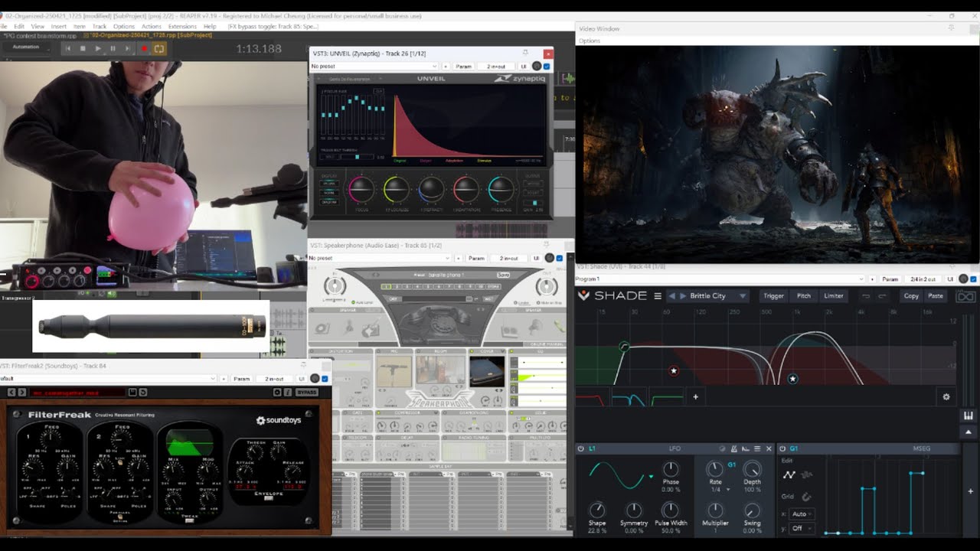Open the Track menu in REAPER
The image size is (980, 551).
[100, 26]
